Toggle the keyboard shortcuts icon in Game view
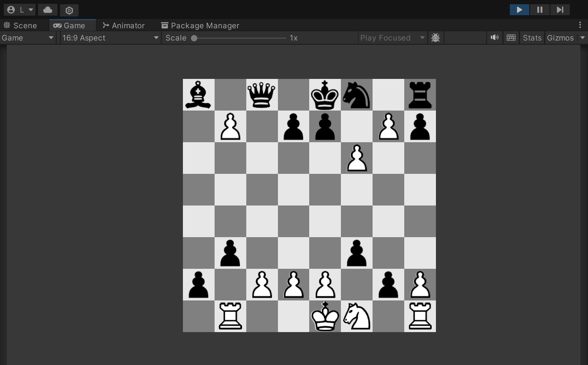This screenshot has width=588, height=365. 511,38
